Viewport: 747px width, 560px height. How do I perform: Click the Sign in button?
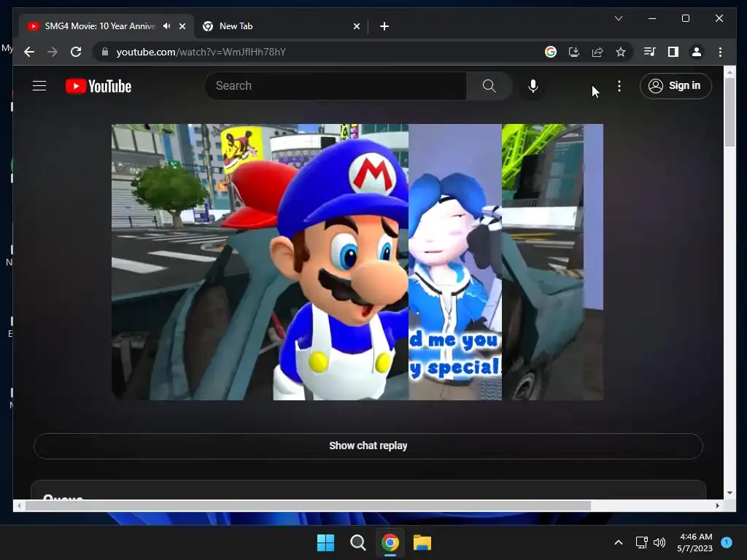(675, 86)
